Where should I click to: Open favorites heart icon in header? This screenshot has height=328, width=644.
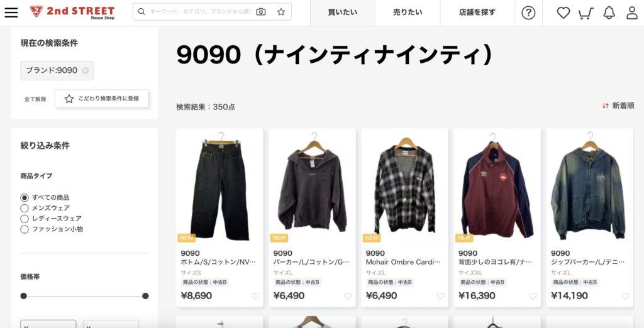[563, 13]
